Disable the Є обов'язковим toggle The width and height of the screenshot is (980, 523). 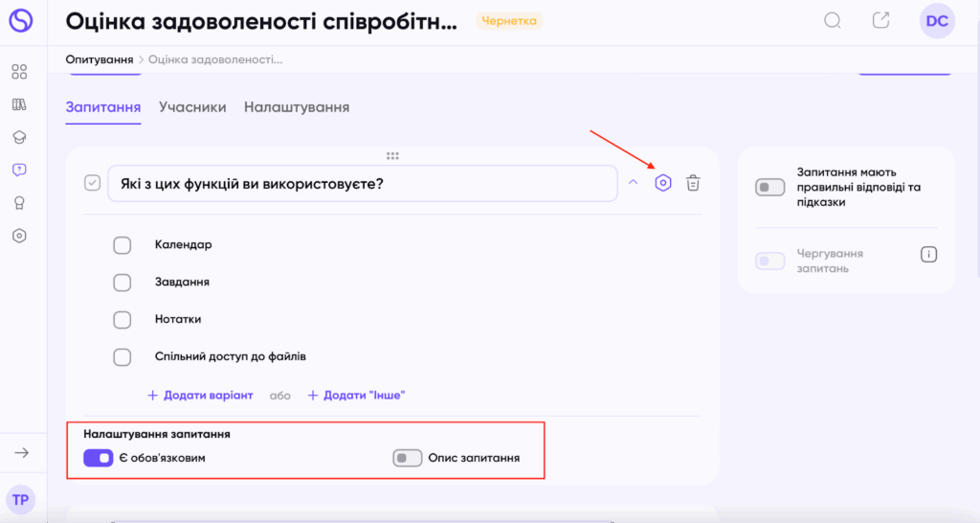pyautogui.click(x=99, y=458)
